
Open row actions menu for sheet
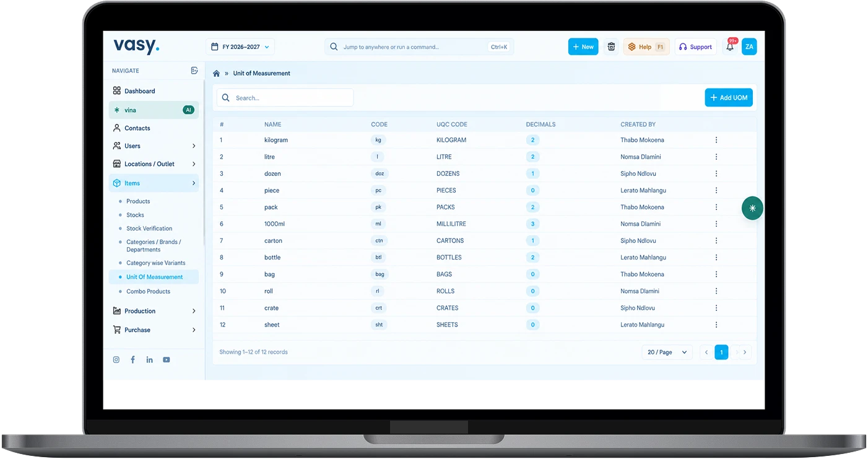click(x=716, y=325)
